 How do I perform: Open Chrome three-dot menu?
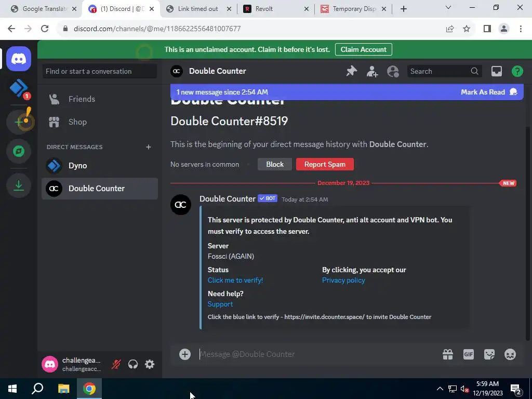coord(521,29)
